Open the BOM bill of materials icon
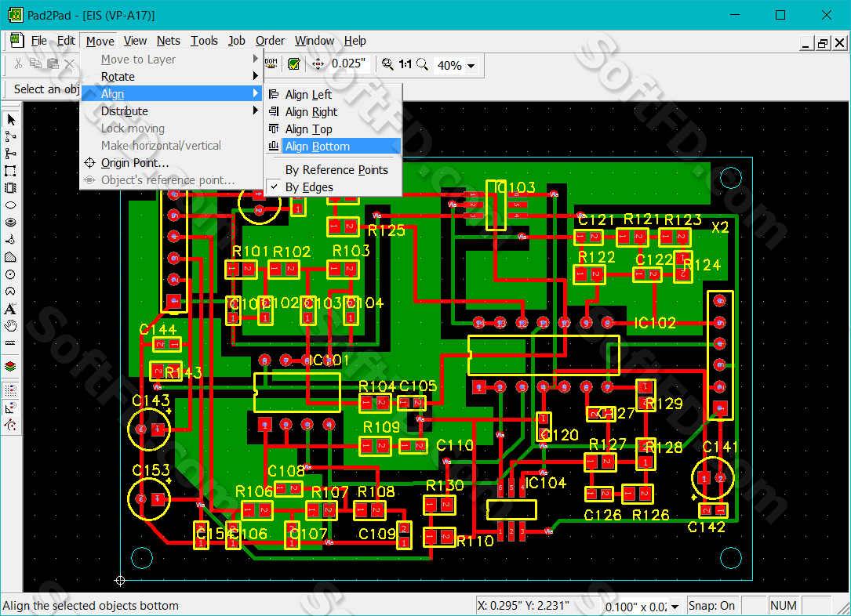The height and width of the screenshot is (616, 851). point(271,64)
